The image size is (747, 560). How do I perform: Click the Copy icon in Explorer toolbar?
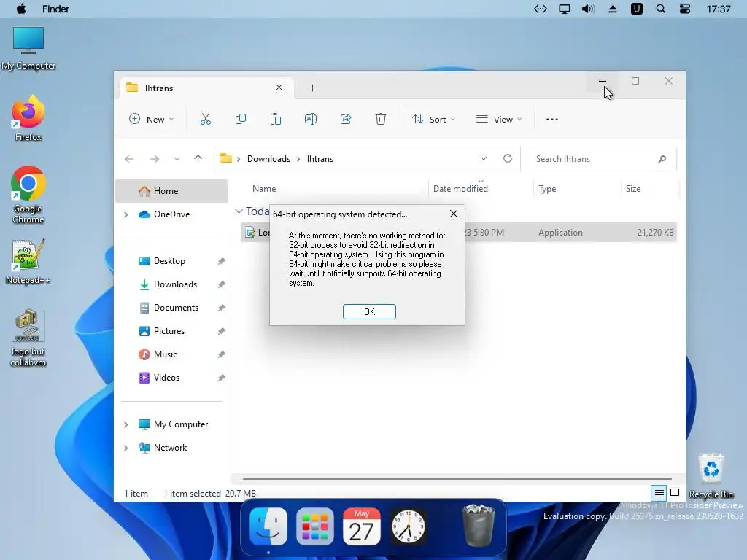click(x=241, y=119)
